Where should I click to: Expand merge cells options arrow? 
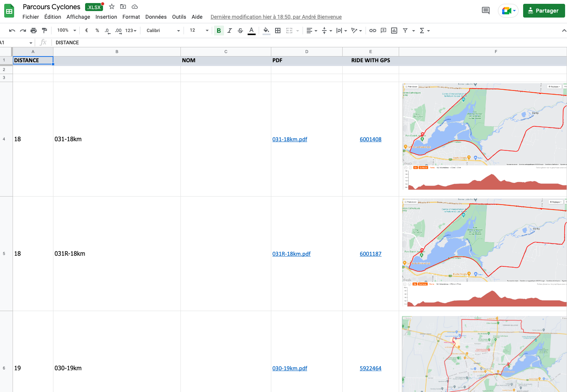tap(298, 31)
